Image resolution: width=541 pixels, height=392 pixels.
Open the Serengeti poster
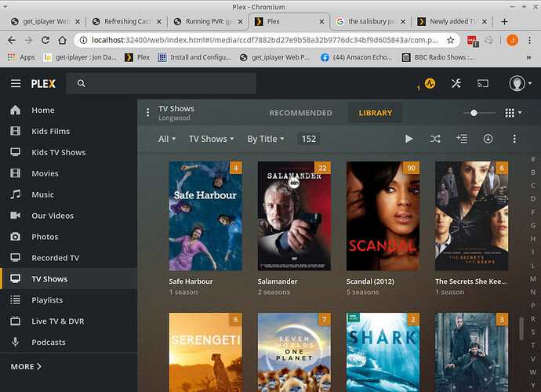[205, 352]
